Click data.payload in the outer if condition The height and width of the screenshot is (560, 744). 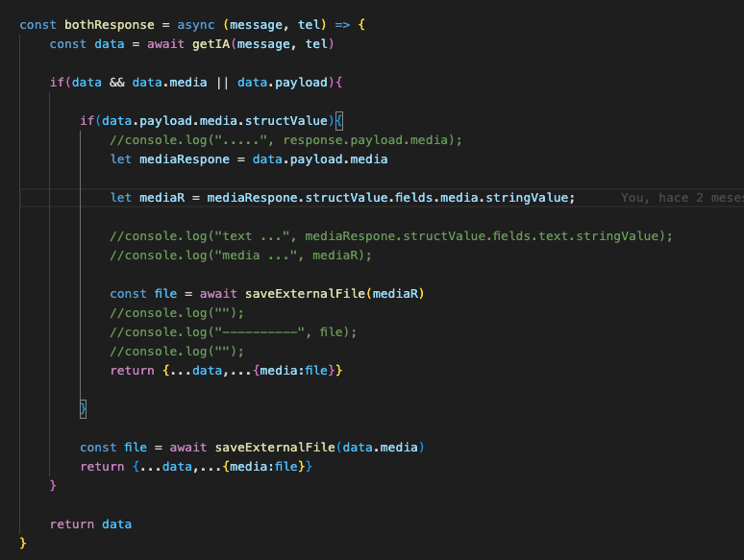click(x=283, y=83)
